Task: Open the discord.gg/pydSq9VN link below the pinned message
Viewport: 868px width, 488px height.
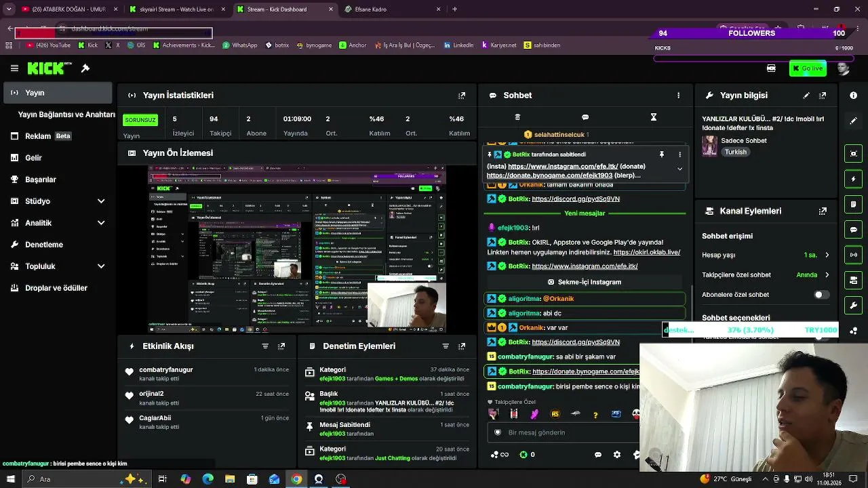Action: [576, 199]
